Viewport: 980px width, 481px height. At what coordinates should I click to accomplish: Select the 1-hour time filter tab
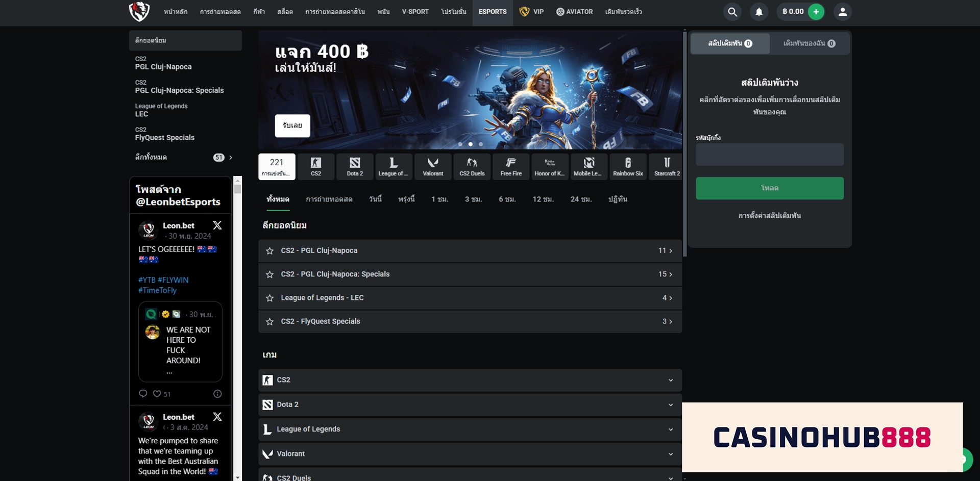coord(439,199)
